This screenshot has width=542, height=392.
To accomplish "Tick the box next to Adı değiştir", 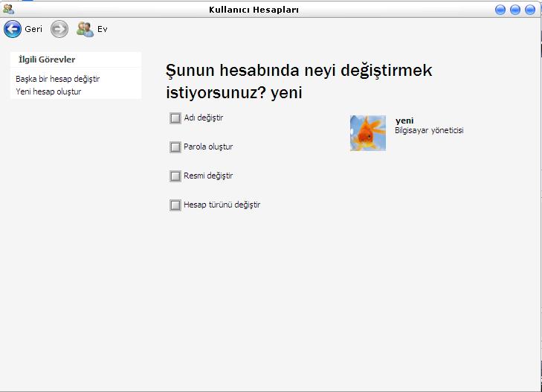I will click(175, 118).
